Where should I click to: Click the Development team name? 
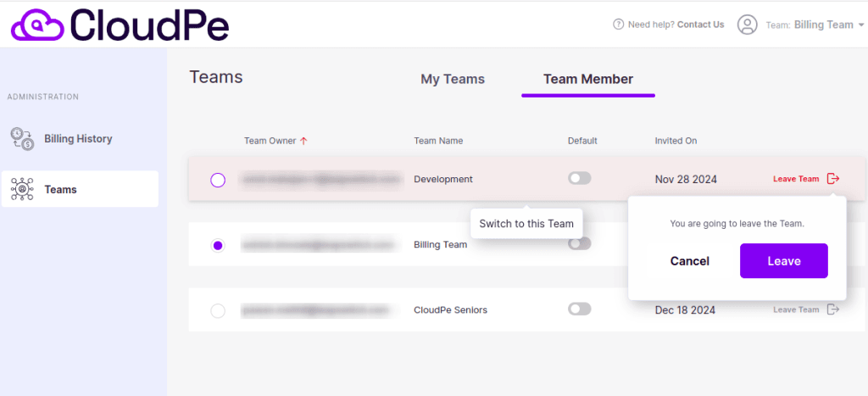tap(443, 179)
